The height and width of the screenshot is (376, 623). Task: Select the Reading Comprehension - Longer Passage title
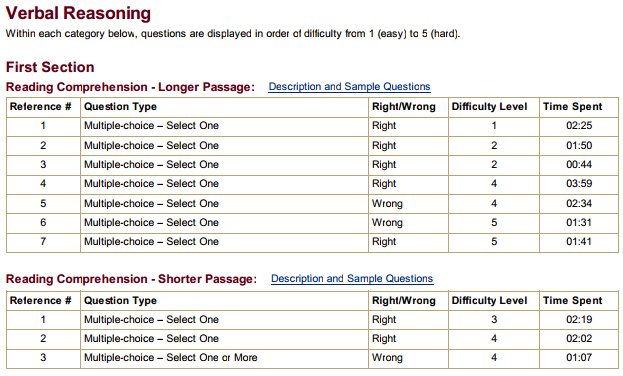130,87
